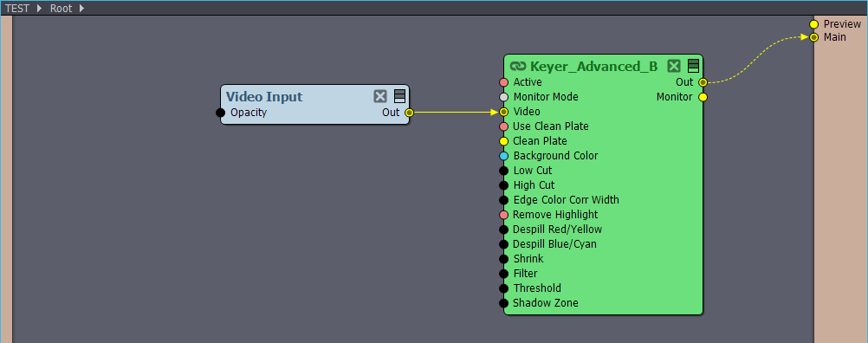This screenshot has height=343, width=868.
Task: Select the Monitor output pin
Action: 703,97
